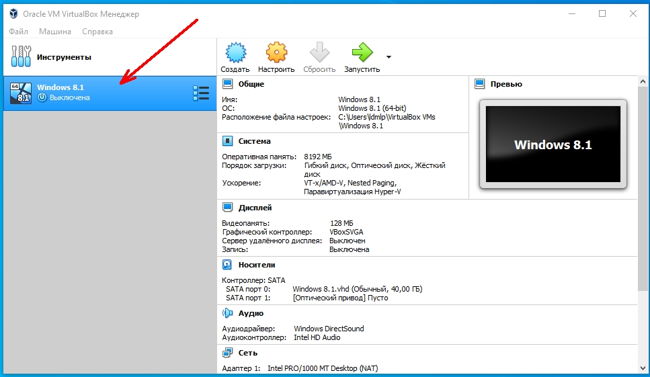Image resolution: width=650 pixels, height=377 pixels.
Task: Click the Windows 8.1 (64-bit) OS value
Action: [372, 108]
